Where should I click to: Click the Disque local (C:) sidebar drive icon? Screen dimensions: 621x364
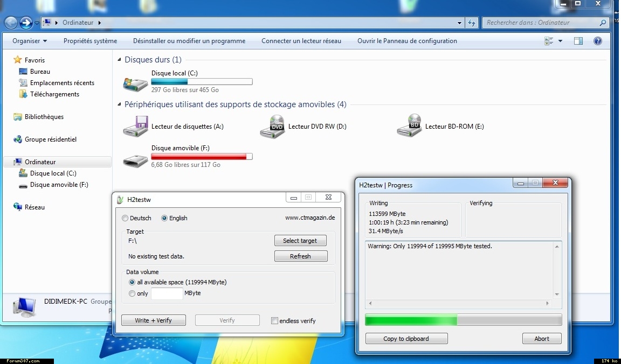tap(23, 173)
